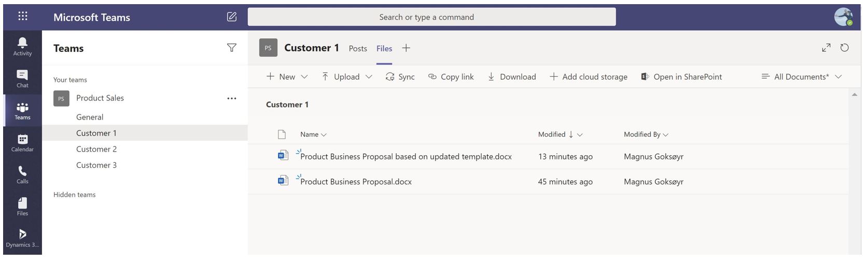The image size is (868, 263).
Task: Click Open in SharePoint
Action: [681, 77]
